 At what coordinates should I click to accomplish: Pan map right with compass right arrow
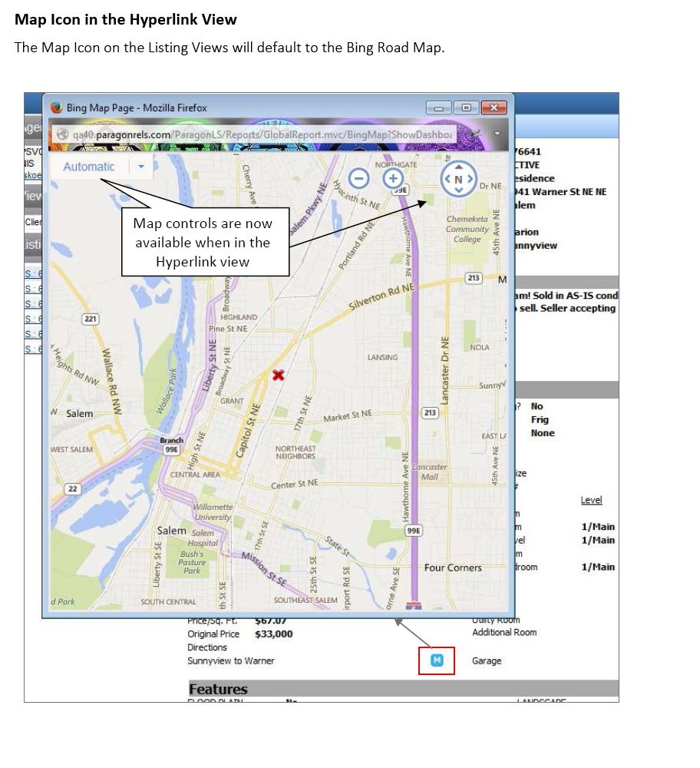(x=470, y=179)
